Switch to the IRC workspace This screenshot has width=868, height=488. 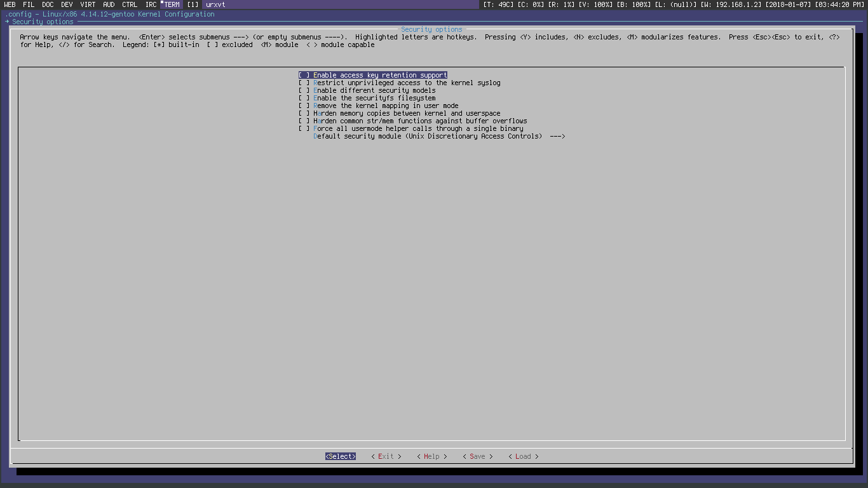pos(151,4)
